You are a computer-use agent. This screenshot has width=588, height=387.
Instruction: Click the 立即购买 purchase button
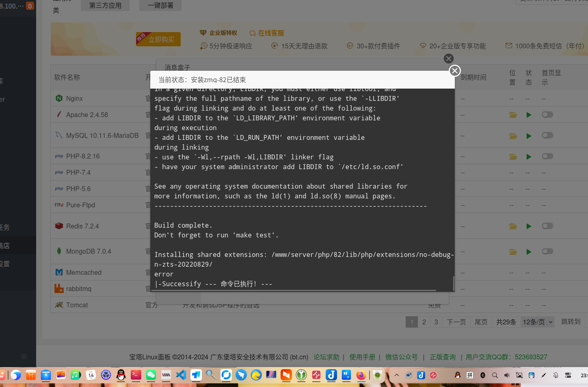point(158,39)
